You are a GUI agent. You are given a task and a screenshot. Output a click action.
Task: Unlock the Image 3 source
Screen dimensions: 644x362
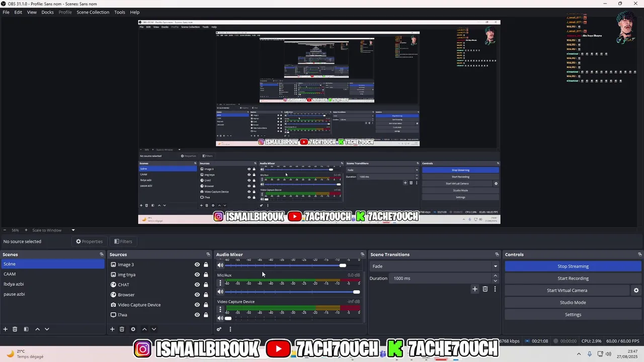click(206, 264)
